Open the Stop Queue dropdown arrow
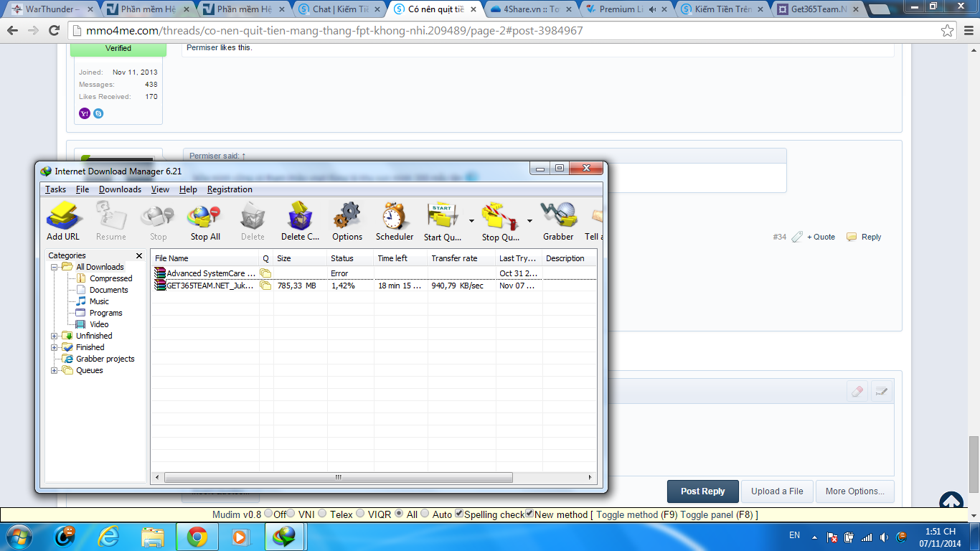This screenshot has height=551, width=980. point(529,221)
